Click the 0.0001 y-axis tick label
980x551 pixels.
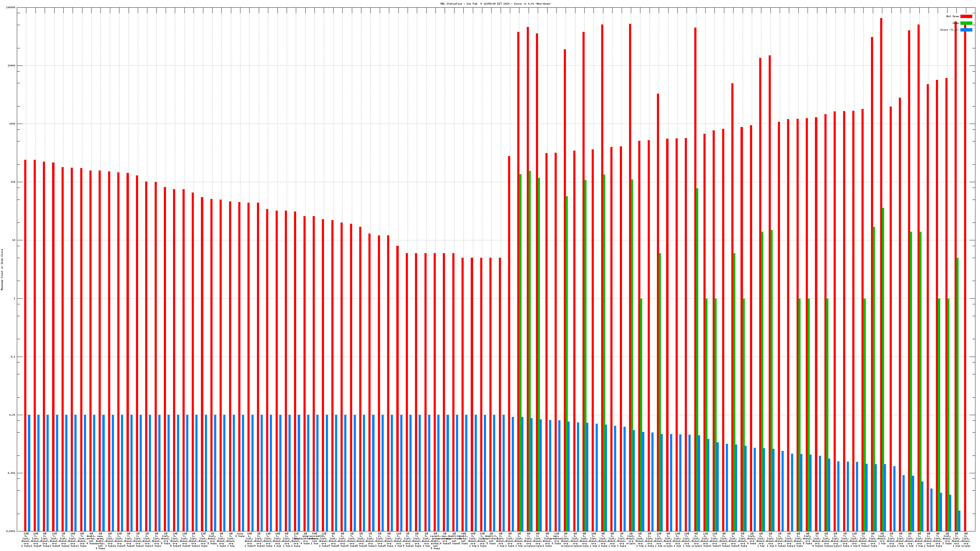11,531
